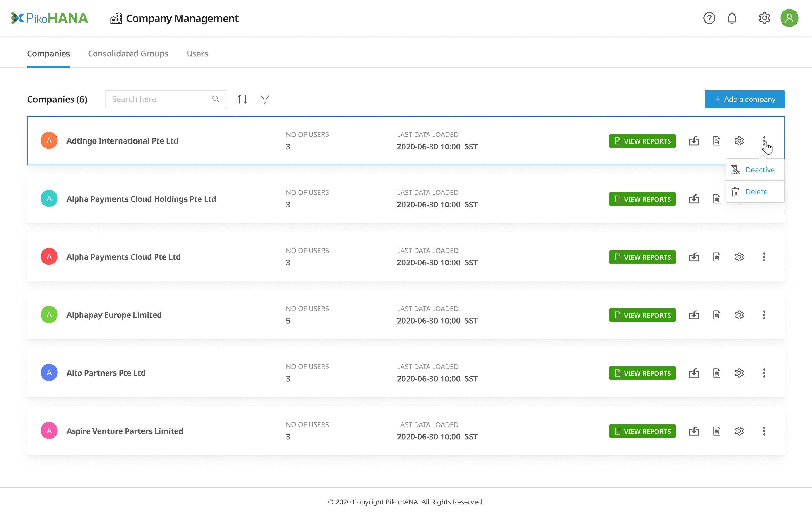
Task: Click the Companies (6) heading
Action: 57,99
